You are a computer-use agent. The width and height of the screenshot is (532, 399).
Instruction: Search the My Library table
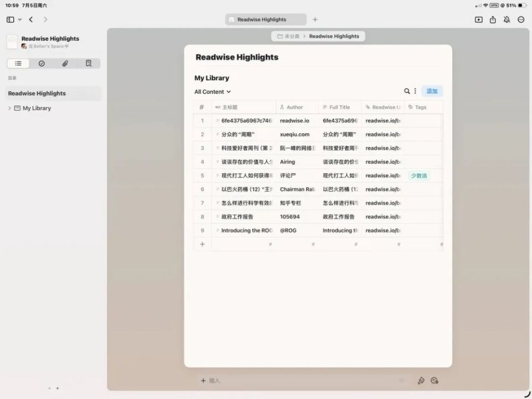coord(407,91)
